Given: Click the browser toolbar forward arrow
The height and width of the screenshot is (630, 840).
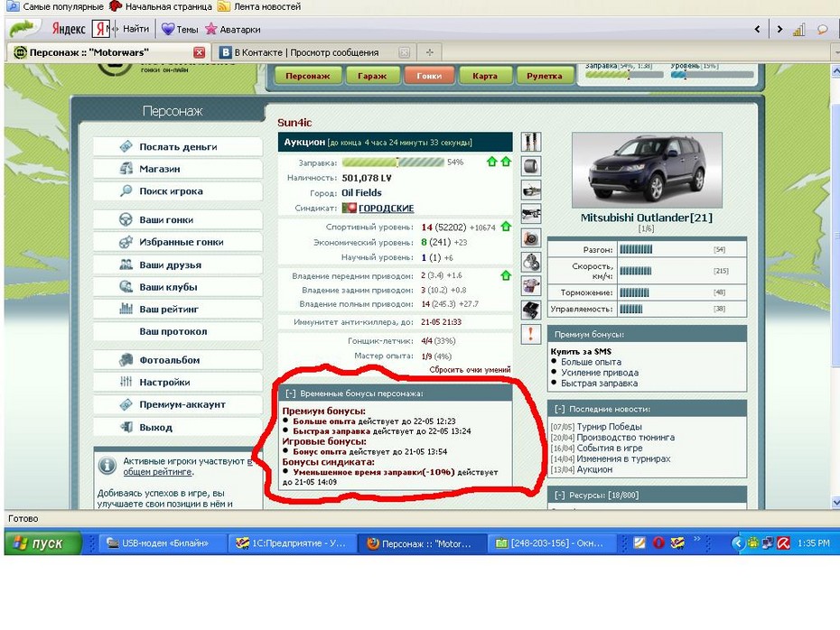Looking at the screenshot, I should point(779,30).
